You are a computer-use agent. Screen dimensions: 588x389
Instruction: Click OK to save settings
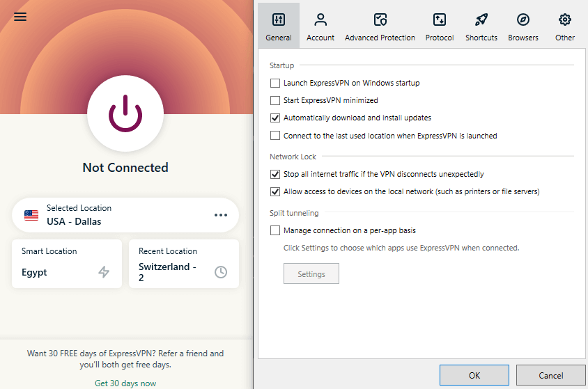(x=474, y=375)
